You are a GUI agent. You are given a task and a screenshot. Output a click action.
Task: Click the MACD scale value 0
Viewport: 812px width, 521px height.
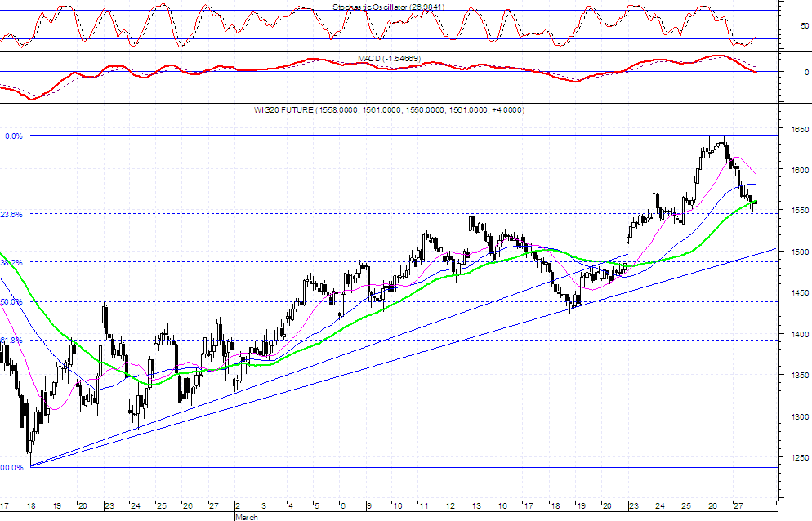pyautogui.click(x=807, y=72)
